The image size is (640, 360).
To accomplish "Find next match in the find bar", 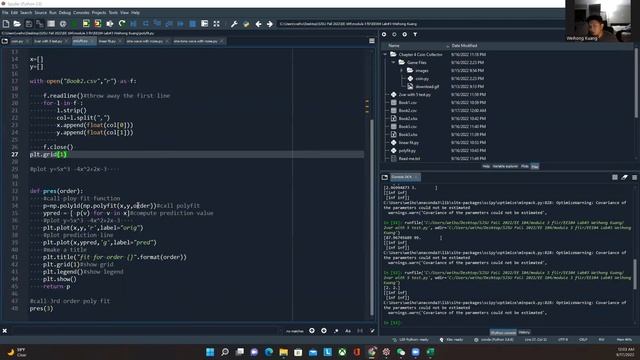I will [324, 331].
